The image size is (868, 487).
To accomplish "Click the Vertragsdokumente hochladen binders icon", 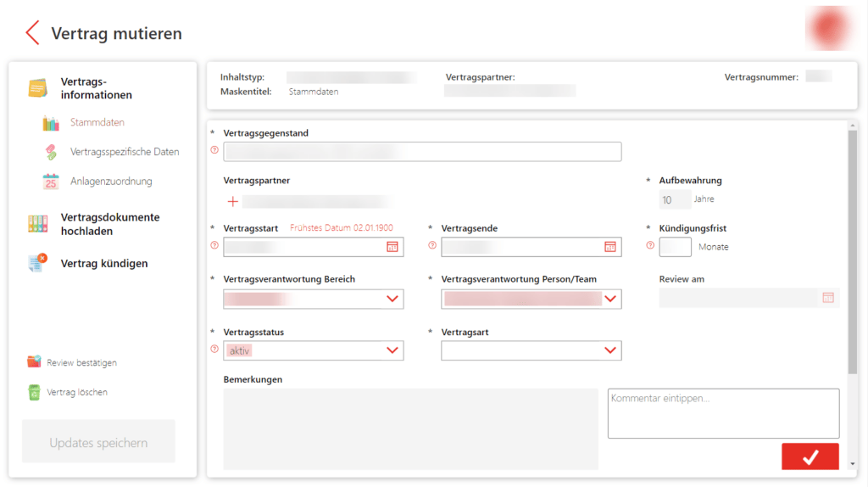I will click(37, 224).
